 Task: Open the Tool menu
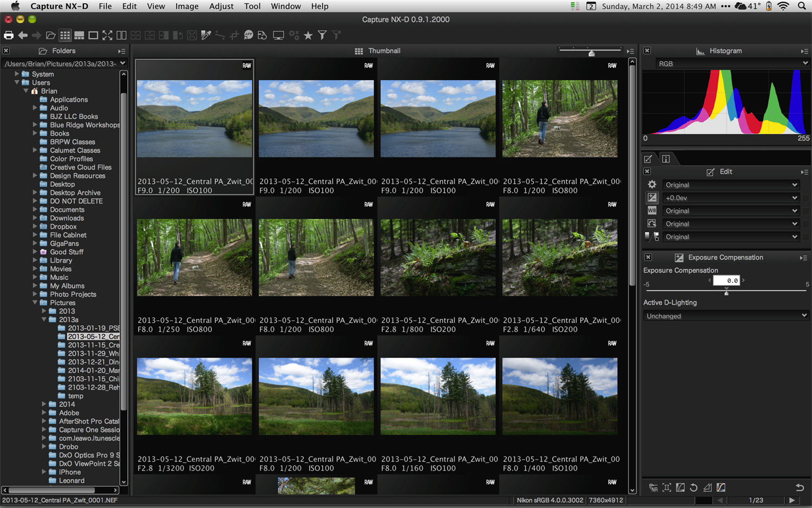click(x=252, y=6)
